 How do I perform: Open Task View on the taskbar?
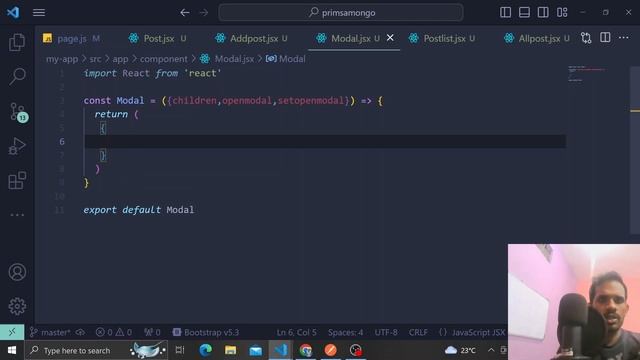coord(180,350)
